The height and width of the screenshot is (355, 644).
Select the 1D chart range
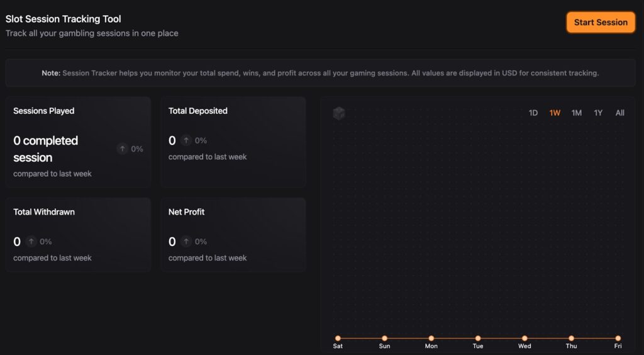click(533, 113)
